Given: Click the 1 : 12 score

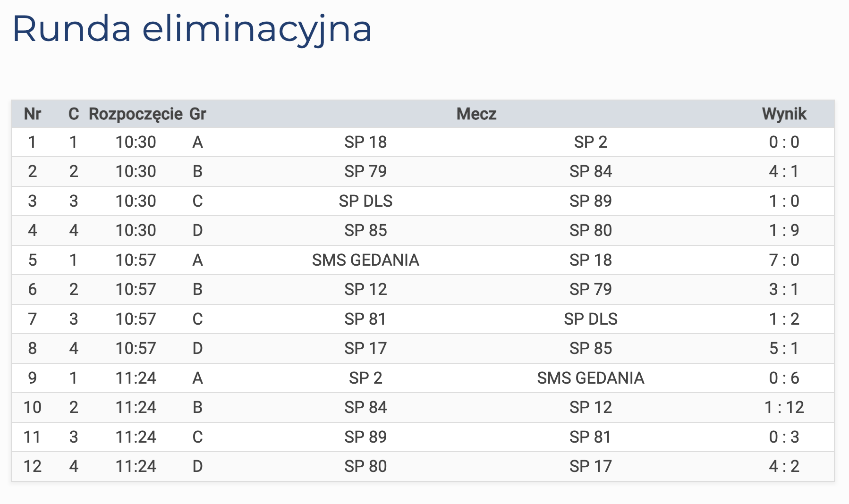Looking at the screenshot, I should (x=784, y=407).
